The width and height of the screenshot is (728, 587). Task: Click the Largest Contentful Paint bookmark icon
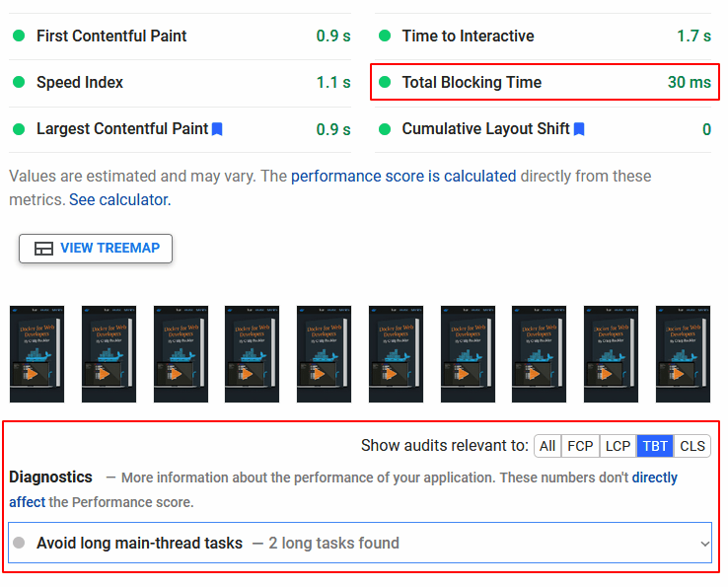coord(217,129)
